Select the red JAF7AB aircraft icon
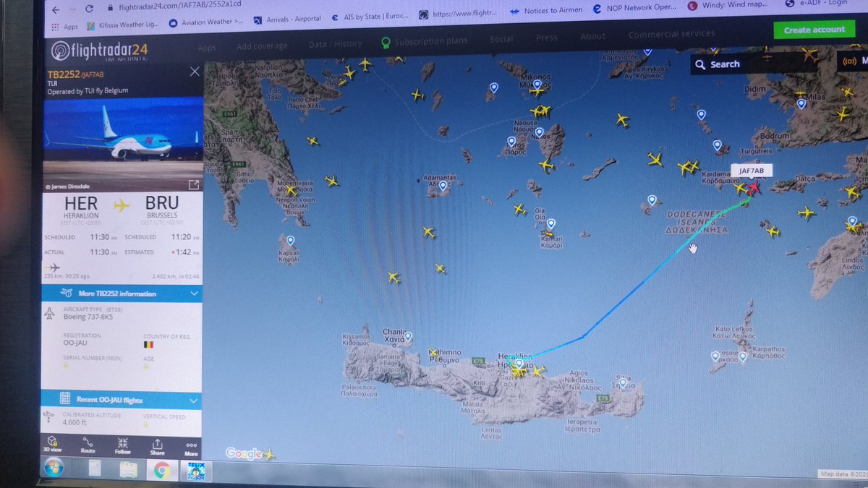 [754, 188]
